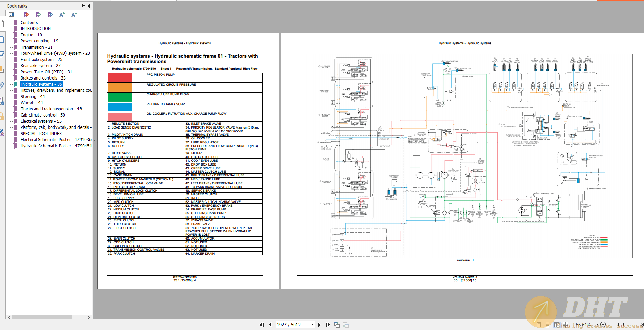644x330 pixels.
Task: Go to the previous page arrow
Action: 270,325
